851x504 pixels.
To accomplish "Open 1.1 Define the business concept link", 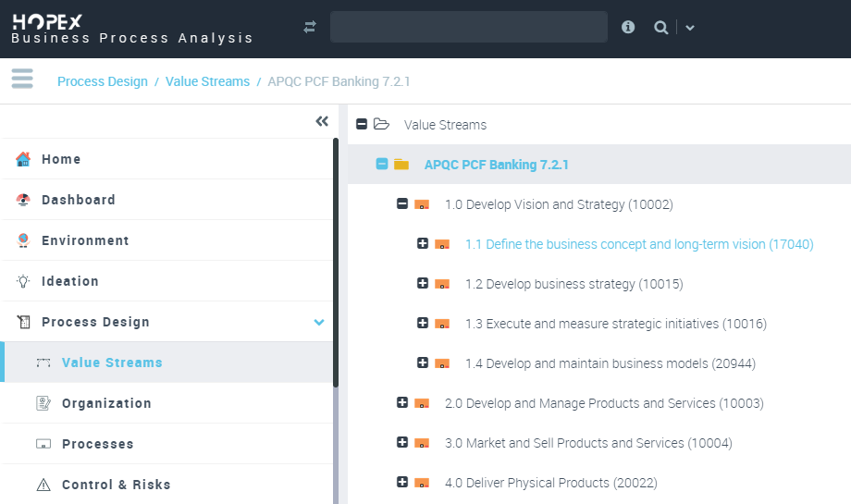I will point(639,244).
